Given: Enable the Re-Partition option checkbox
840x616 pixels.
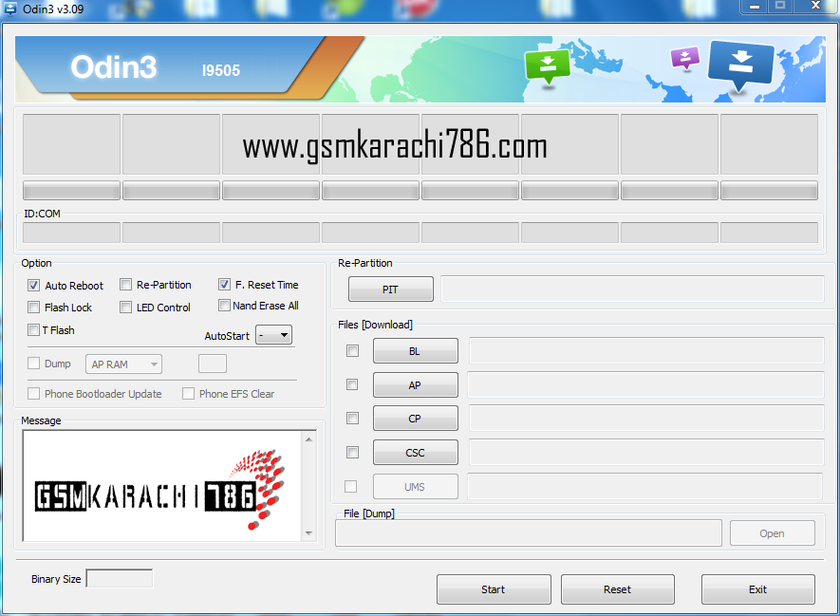Looking at the screenshot, I should tap(126, 285).
